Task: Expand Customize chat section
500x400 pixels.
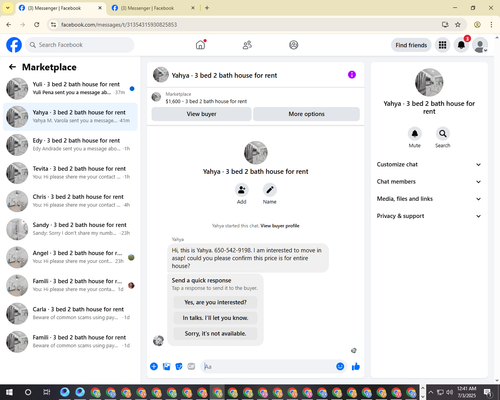Action: pos(429,164)
